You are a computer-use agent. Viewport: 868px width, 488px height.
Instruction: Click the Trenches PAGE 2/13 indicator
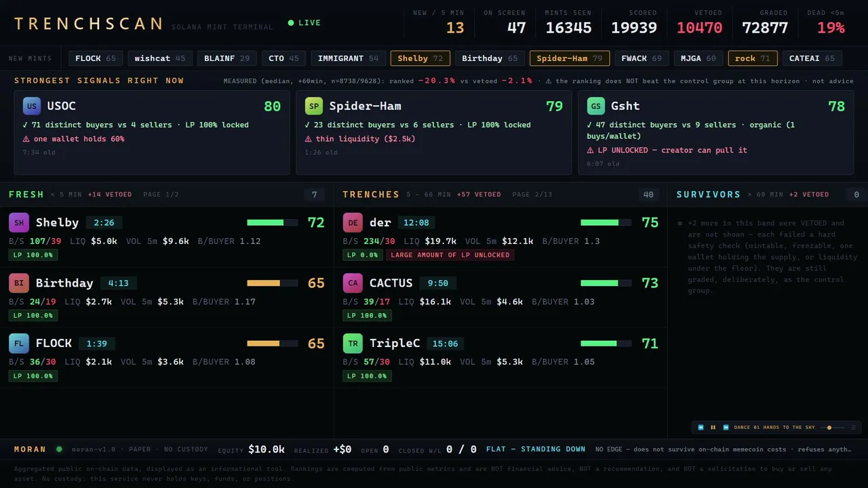[x=532, y=195]
